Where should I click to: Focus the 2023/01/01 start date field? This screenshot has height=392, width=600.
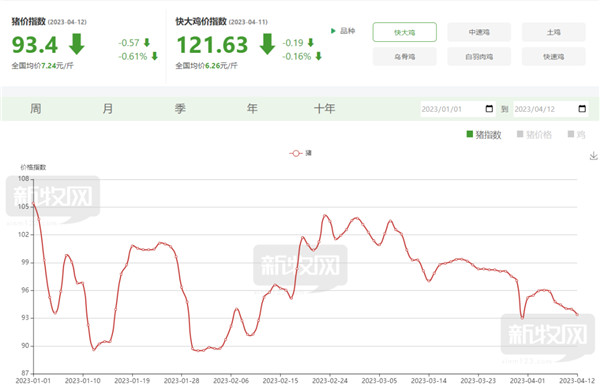click(458, 109)
